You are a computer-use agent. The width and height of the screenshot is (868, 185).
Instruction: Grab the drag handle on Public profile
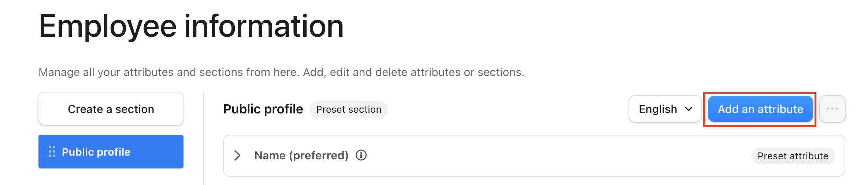coord(52,152)
